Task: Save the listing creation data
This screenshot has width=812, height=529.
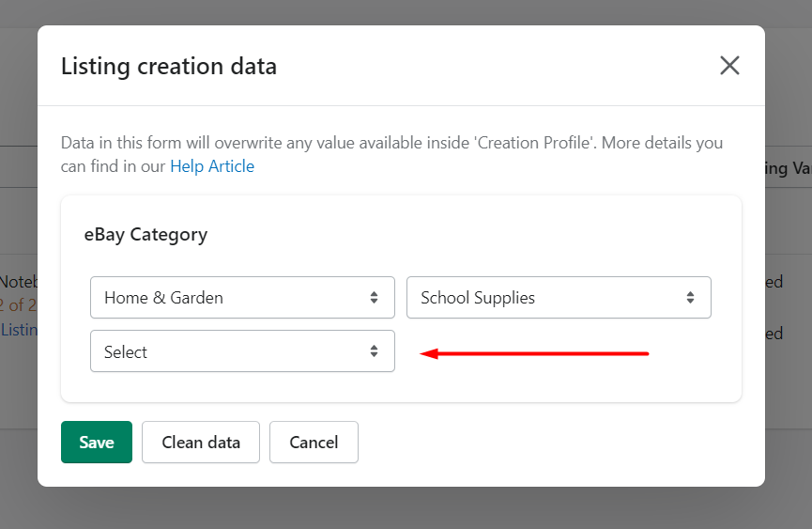Action: pos(97,443)
